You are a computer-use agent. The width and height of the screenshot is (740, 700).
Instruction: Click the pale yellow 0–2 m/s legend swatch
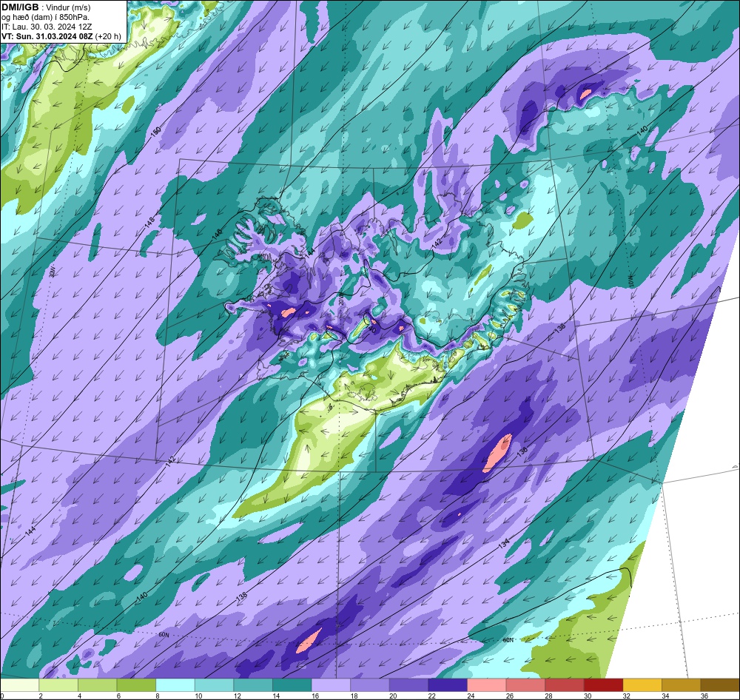pos(19,685)
